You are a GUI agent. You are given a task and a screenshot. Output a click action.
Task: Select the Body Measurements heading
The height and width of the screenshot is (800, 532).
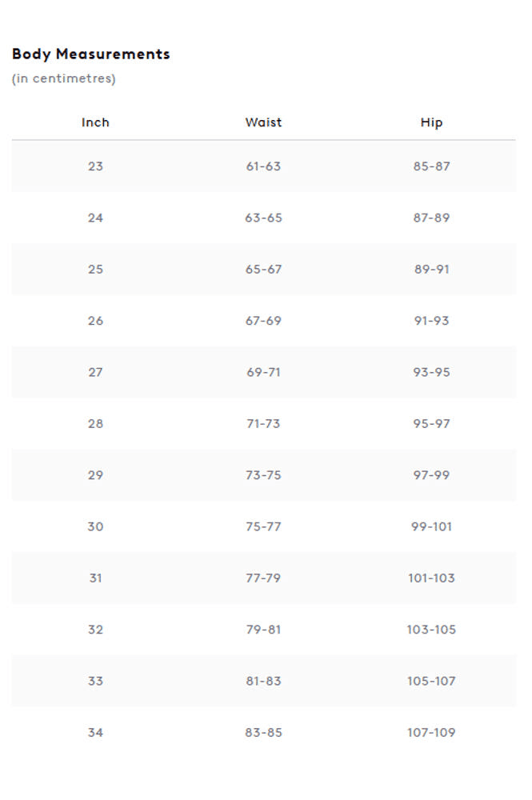(x=90, y=54)
